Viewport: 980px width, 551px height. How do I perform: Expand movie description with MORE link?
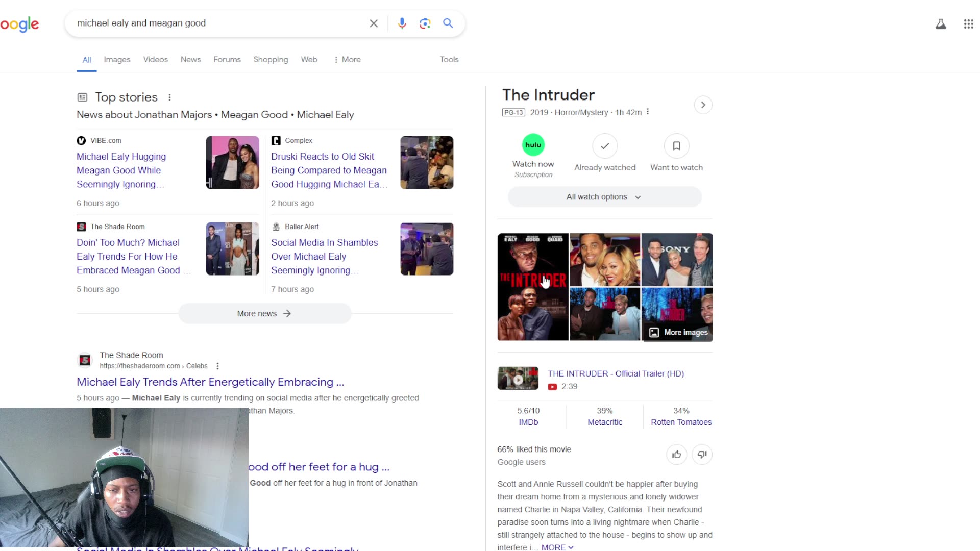557,547
